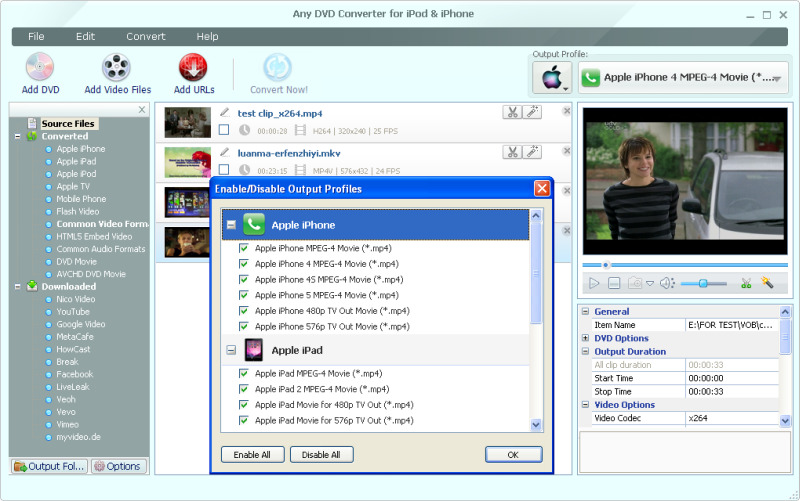Click the Converted folder icon

click(32, 136)
